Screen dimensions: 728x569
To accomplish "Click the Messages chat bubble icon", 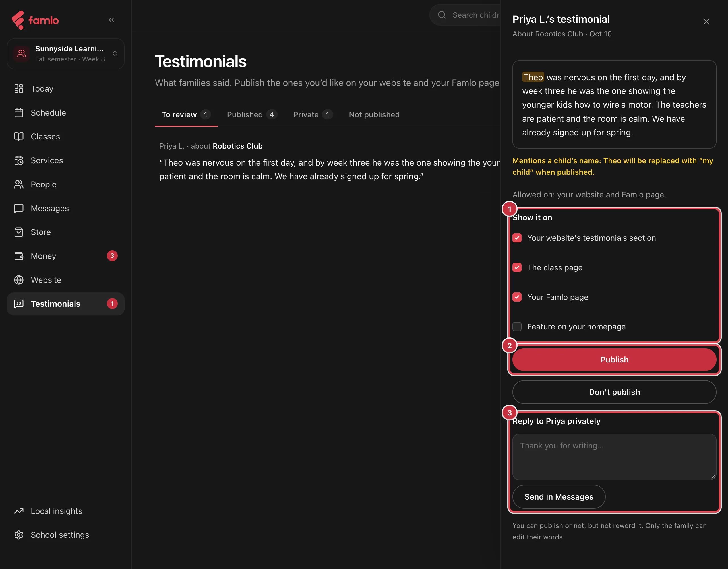I will [19, 208].
